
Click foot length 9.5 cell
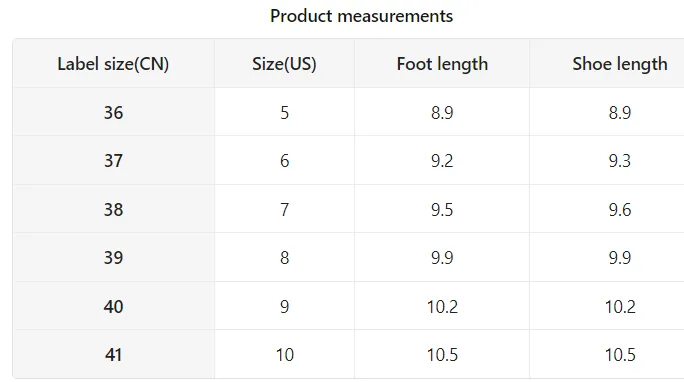pyautogui.click(x=442, y=209)
